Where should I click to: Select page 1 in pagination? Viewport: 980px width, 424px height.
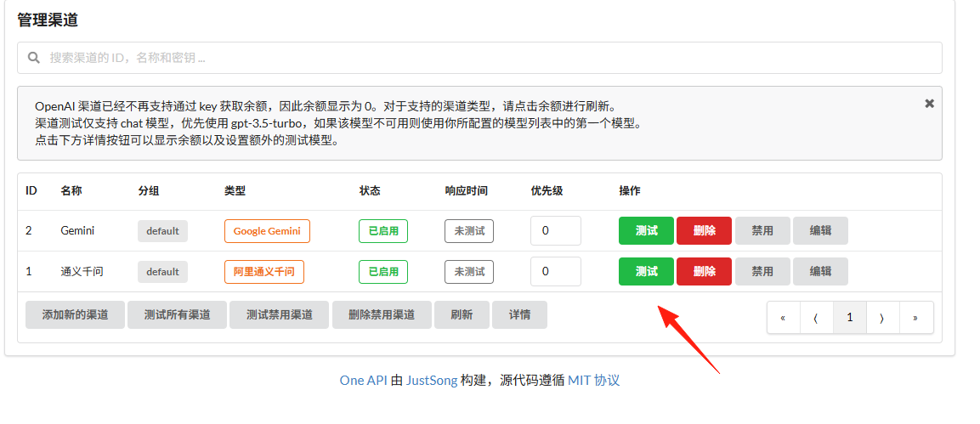point(849,317)
